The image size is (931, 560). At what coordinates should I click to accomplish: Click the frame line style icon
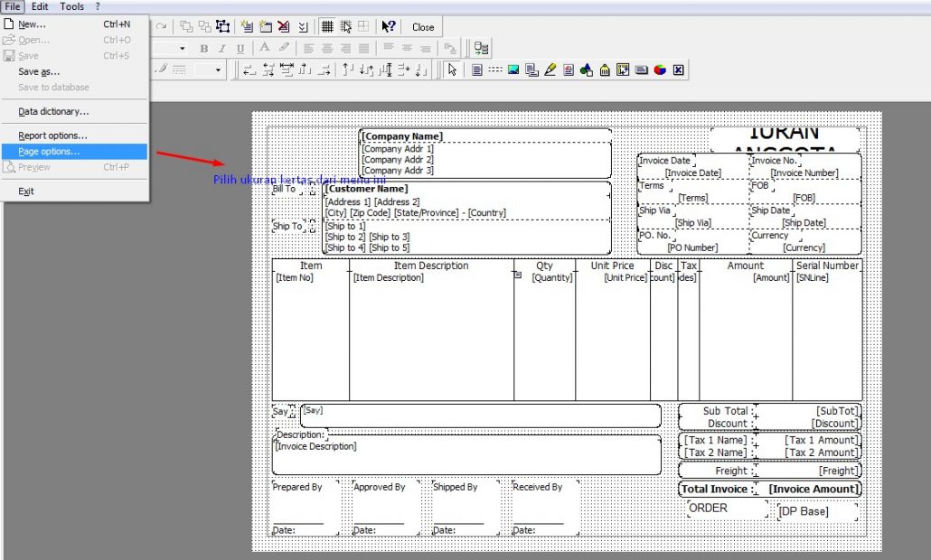(x=179, y=70)
